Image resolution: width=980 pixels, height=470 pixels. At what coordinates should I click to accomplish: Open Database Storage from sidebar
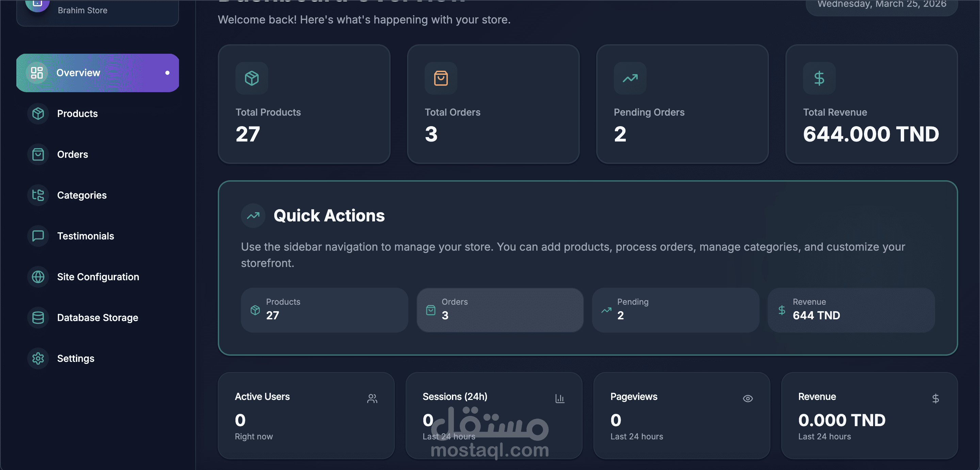click(x=97, y=318)
